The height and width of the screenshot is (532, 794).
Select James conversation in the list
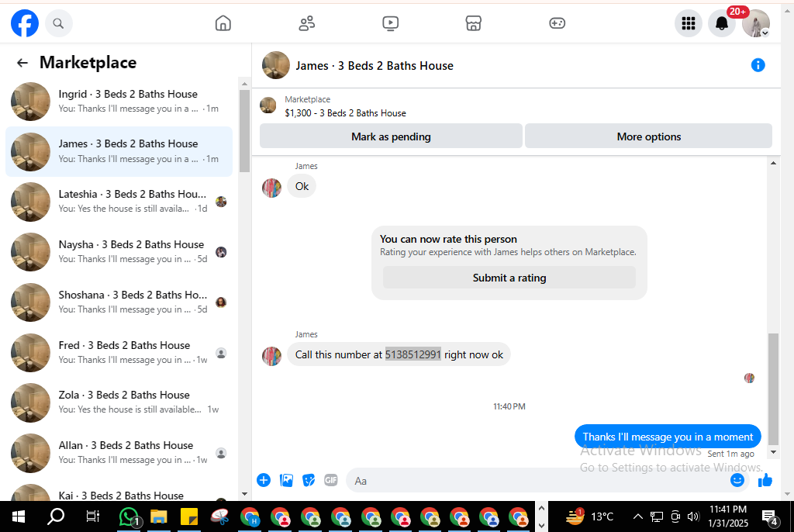[x=119, y=151]
